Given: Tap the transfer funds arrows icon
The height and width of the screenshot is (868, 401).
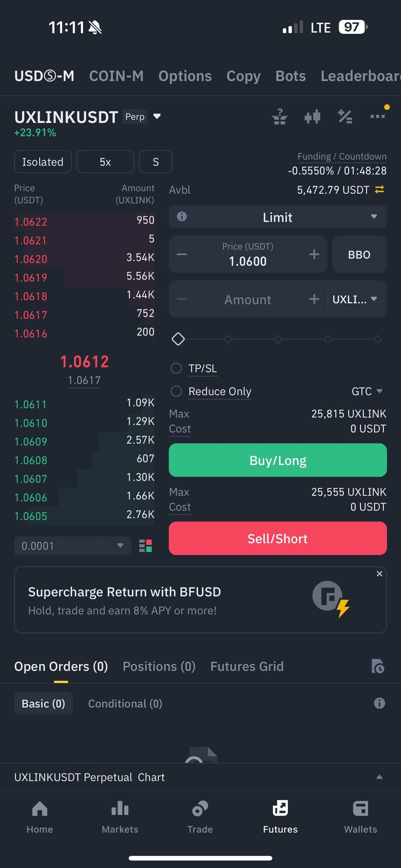Looking at the screenshot, I should point(379,190).
